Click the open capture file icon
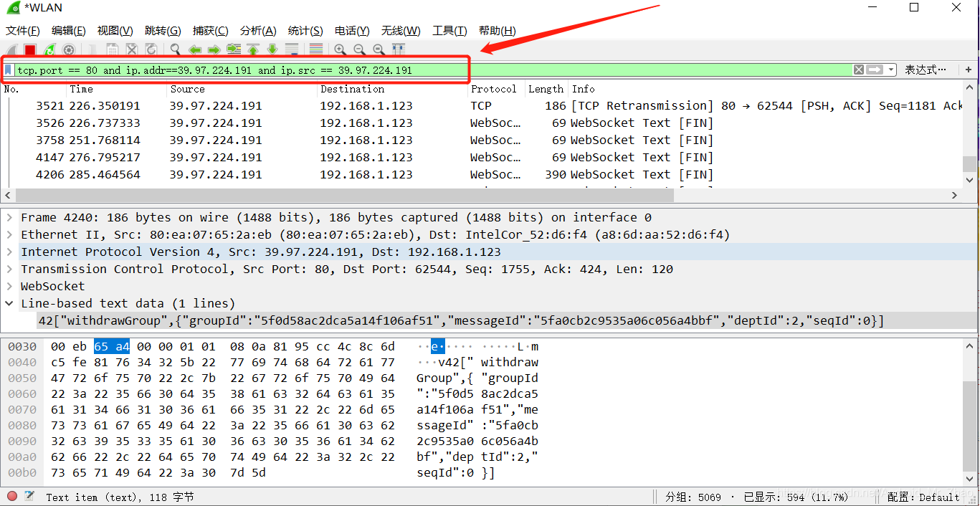The height and width of the screenshot is (506, 980). (93, 49)
